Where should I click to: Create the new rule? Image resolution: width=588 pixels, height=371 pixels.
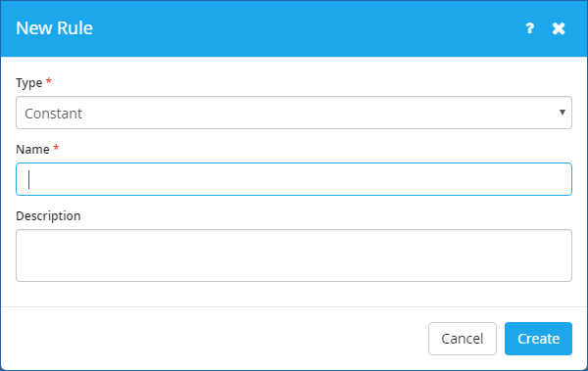point(538,339)
